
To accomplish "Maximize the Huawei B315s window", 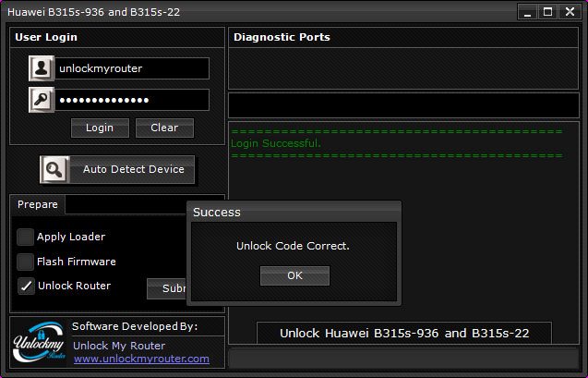I will coord(548,12).
